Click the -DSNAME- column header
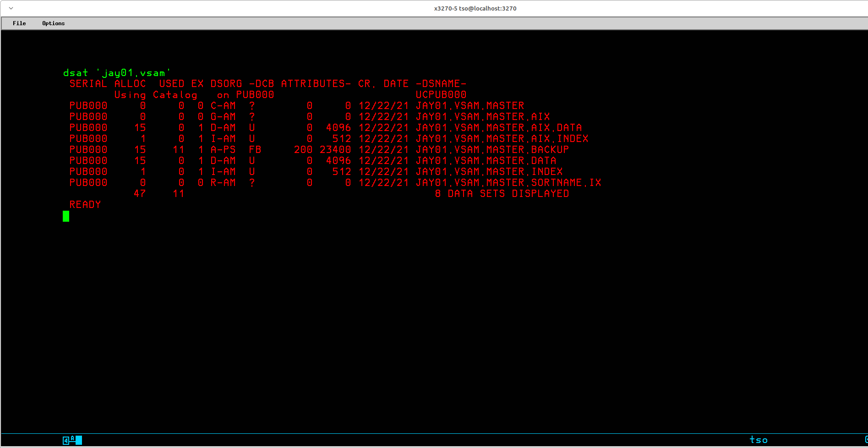This screenshot has width=868, height=448. click(441, 84)
